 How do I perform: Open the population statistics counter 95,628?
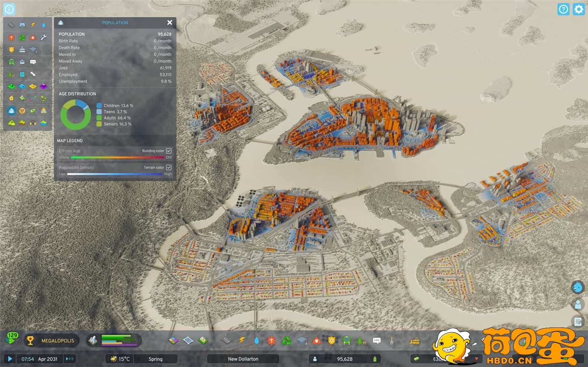click(x=345, y=359)
